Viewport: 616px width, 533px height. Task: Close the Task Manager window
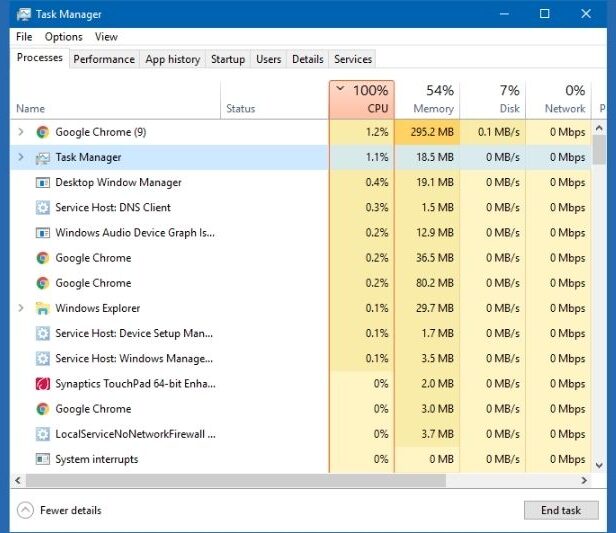click(586, 14)
